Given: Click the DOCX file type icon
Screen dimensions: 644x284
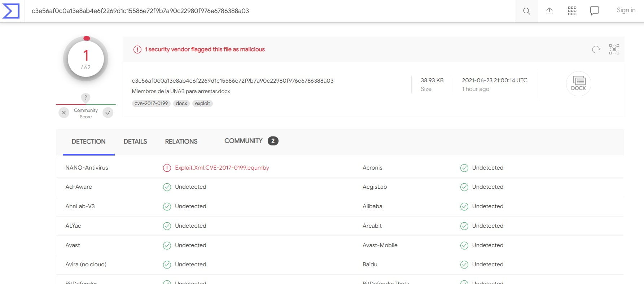Looking at the screenshot, I should pyautogui.click(x=578, y=84).
